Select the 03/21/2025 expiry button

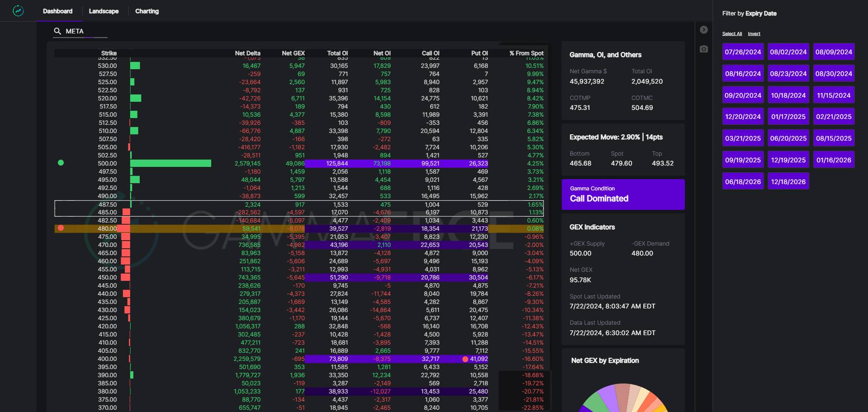point(743,138)
